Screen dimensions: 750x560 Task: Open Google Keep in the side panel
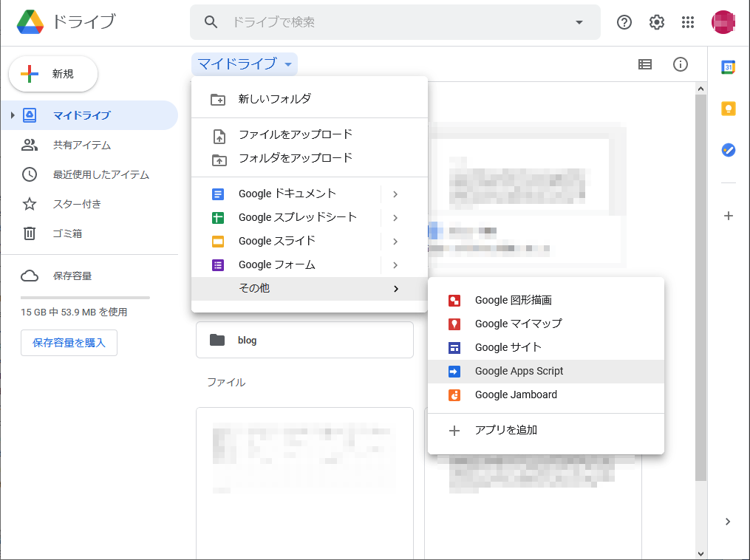[x=728, y=109]
